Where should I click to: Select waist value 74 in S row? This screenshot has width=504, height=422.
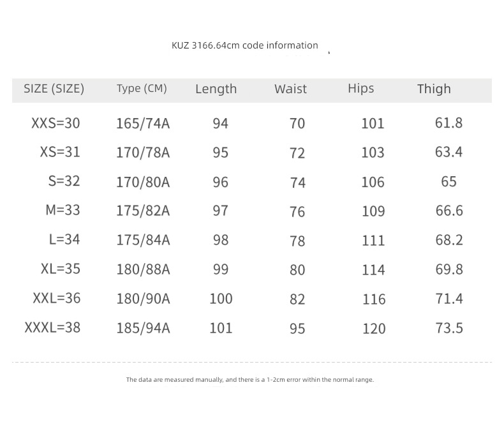pos(297,182)
